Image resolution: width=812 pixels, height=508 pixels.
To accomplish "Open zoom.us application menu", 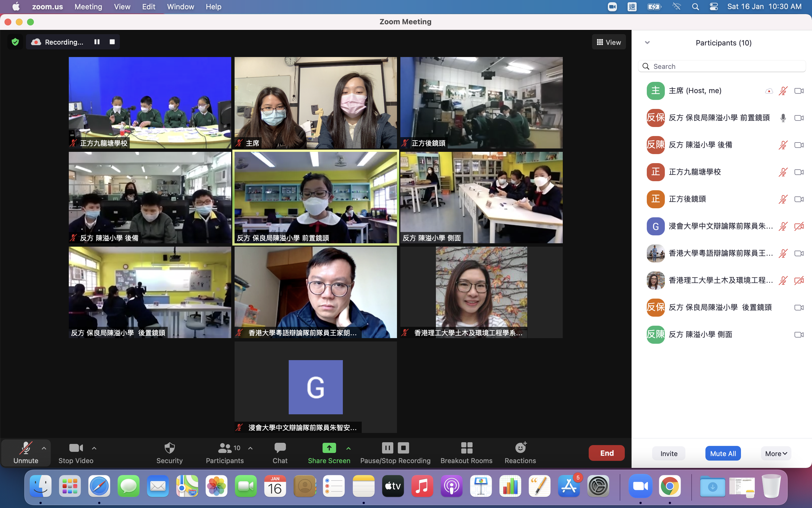I will [x=48, y=7].
